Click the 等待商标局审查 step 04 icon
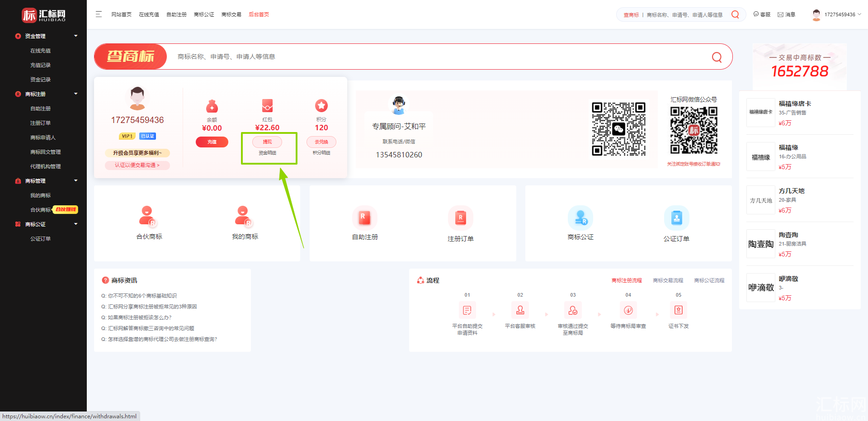The image size is (868, 421). [628, 310]
